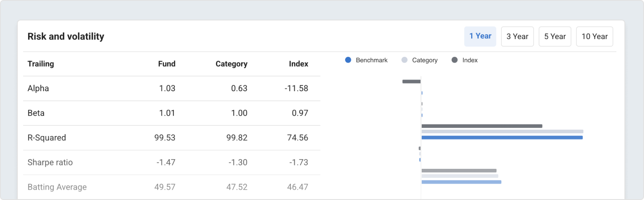Toggle the Index series in chart legend
Screen dimensions: 644x200
(x=470, y=60)
